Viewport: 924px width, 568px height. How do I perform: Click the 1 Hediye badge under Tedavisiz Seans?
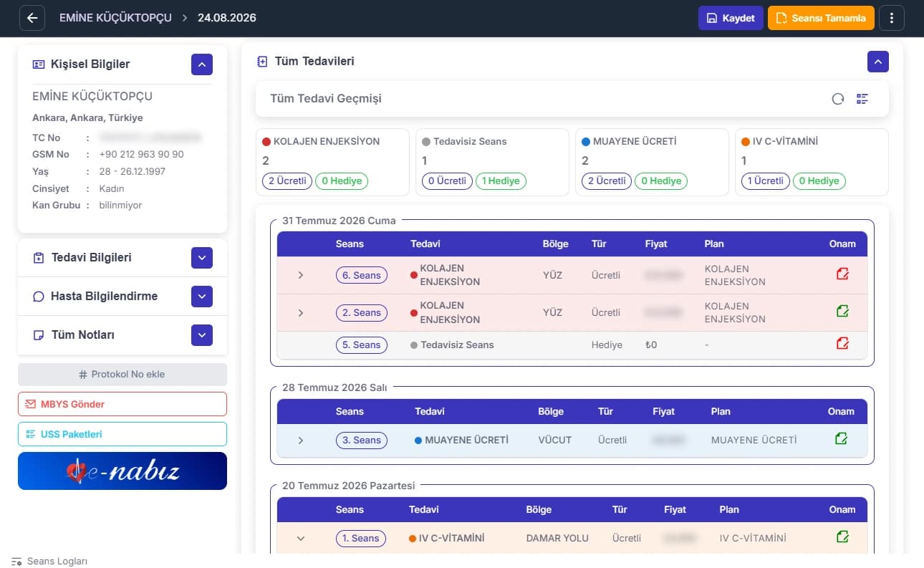point(501,181)
